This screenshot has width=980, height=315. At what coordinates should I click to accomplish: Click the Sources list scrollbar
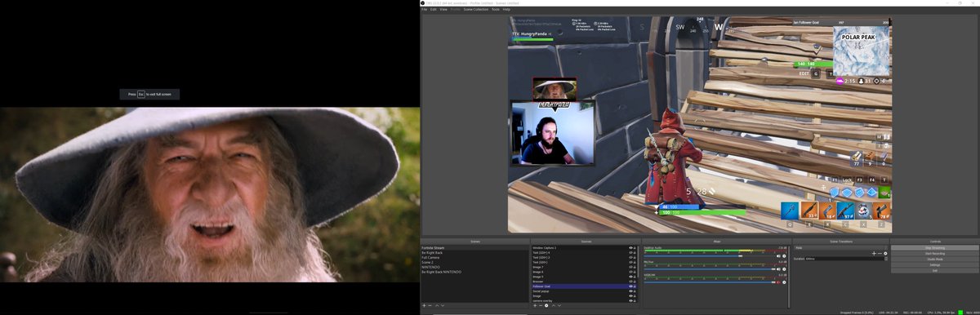coord(639,262)
